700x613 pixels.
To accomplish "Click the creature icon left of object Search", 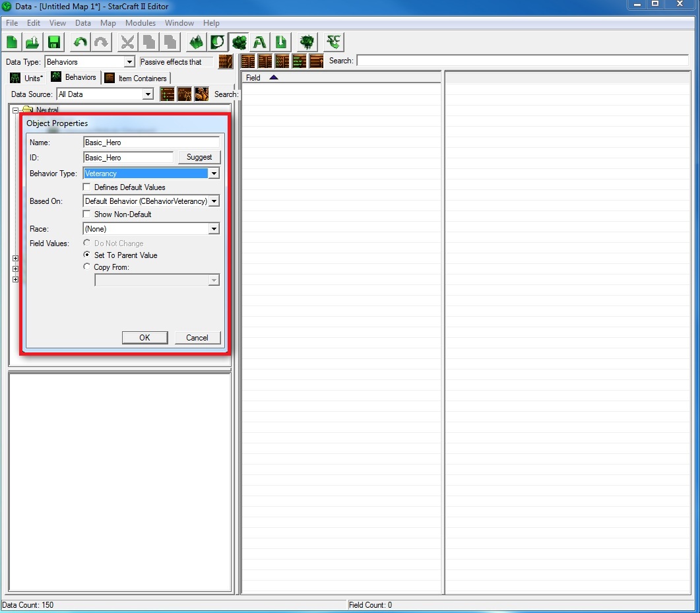I will 201,94.
